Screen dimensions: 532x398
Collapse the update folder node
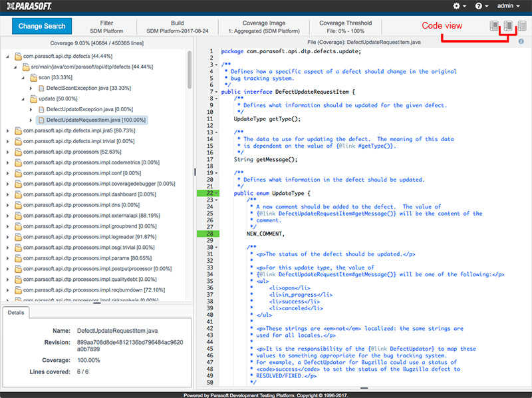tap(23, 99)
